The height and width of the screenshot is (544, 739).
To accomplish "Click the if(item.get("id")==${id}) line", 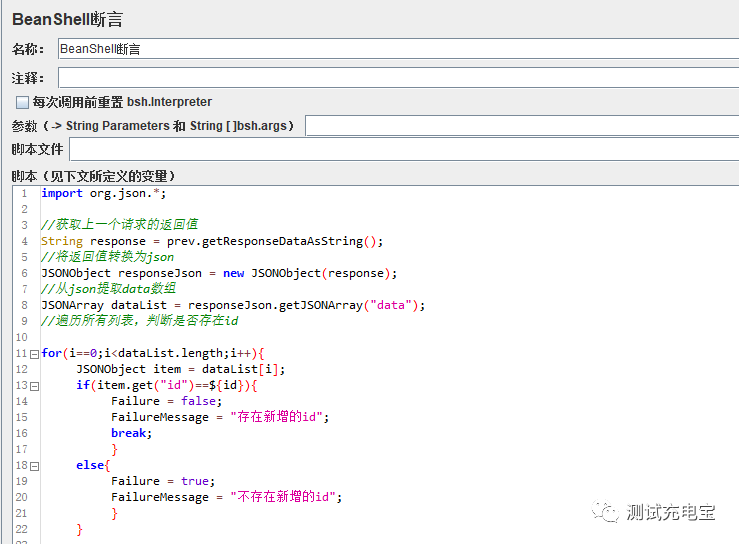I will click(x=167, y=385).
